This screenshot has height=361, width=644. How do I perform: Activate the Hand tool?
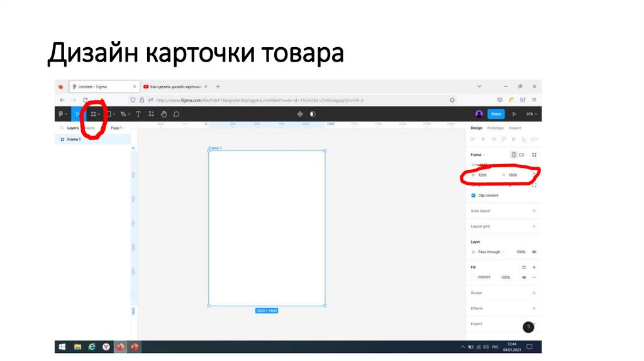[164, 114]
